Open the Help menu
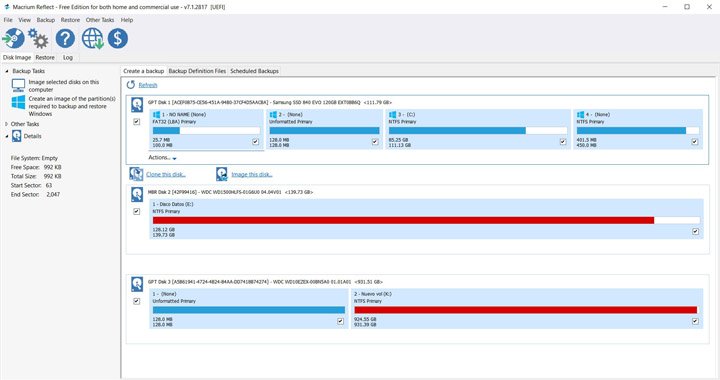 coord(127,20)
